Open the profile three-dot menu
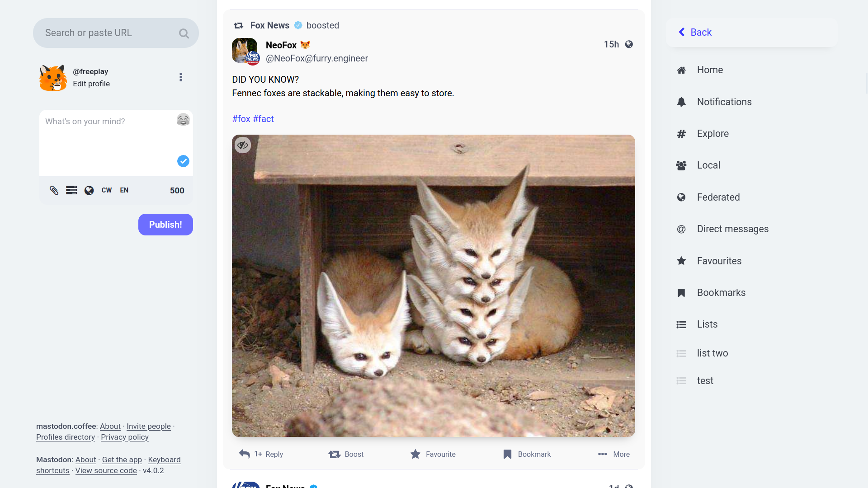The image size is (868, 488). tap(181, 77)
